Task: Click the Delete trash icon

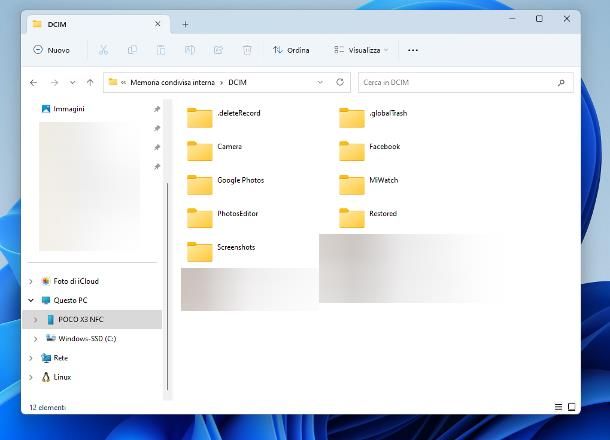Action: 247,50
